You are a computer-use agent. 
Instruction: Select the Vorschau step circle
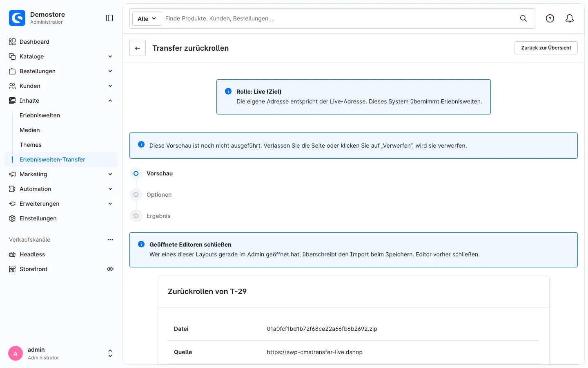click(136, 173)
